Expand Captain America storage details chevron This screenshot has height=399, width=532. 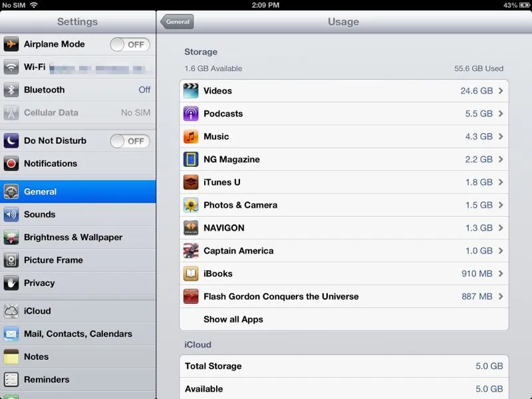(500, 251)
